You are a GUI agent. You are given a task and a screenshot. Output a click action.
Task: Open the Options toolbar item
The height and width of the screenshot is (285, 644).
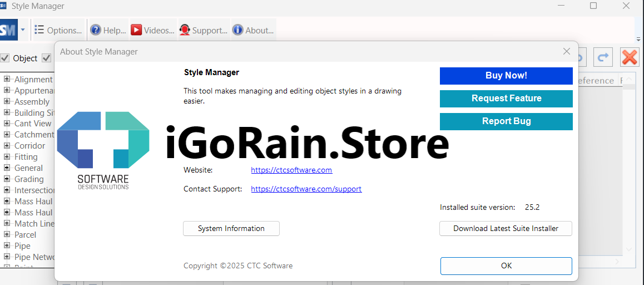(58, 30)
